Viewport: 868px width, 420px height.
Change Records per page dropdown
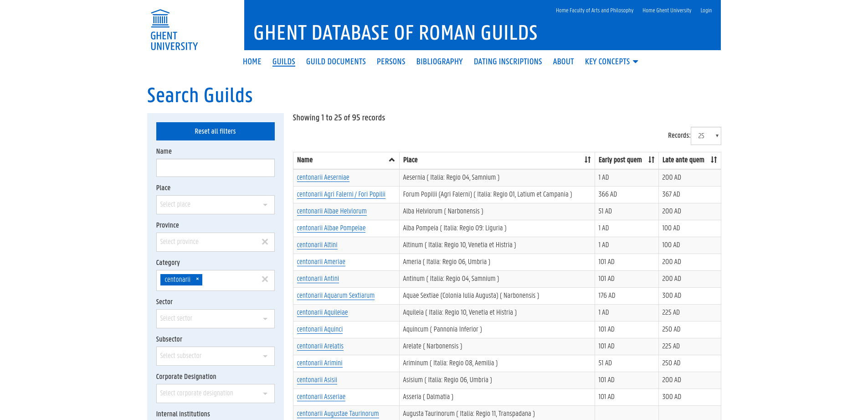coord(706,136)
